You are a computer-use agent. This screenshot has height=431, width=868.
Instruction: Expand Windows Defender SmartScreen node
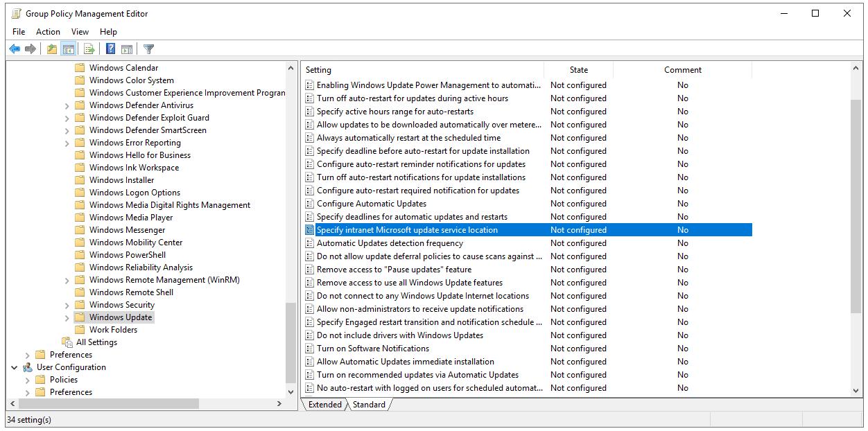(x=67, y=130)
